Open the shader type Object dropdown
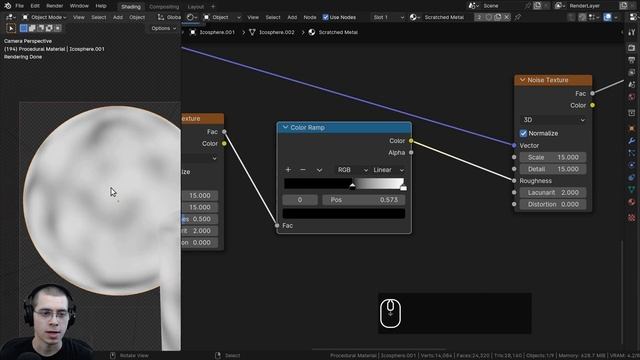Viewport: 640px width, 360px height. coord(222,17)
